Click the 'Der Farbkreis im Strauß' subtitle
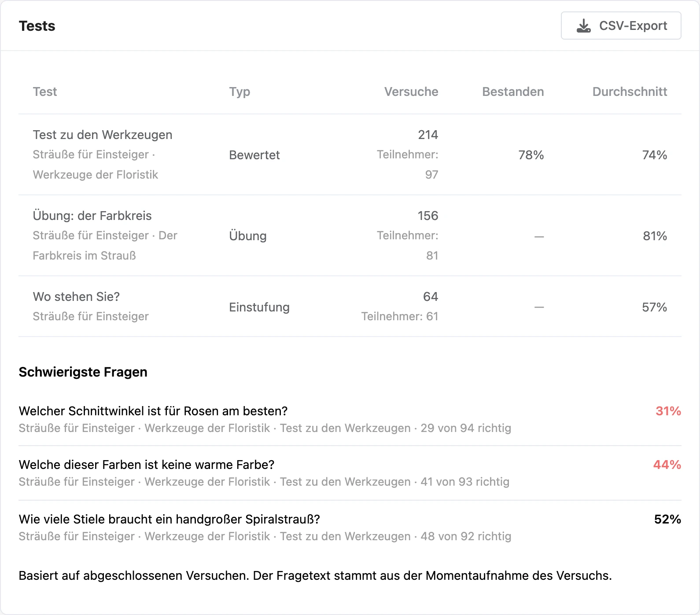700x615 pixels. point(105,245)
